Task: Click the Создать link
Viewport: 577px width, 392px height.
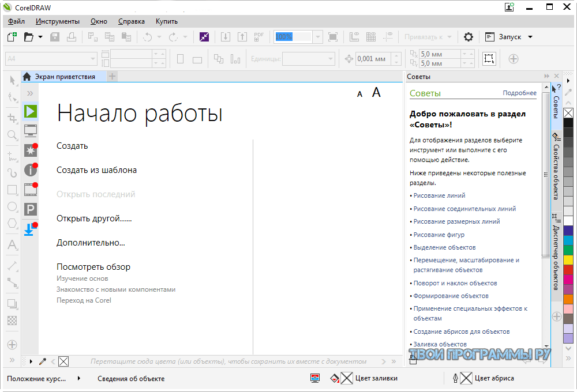Action: 72,146
